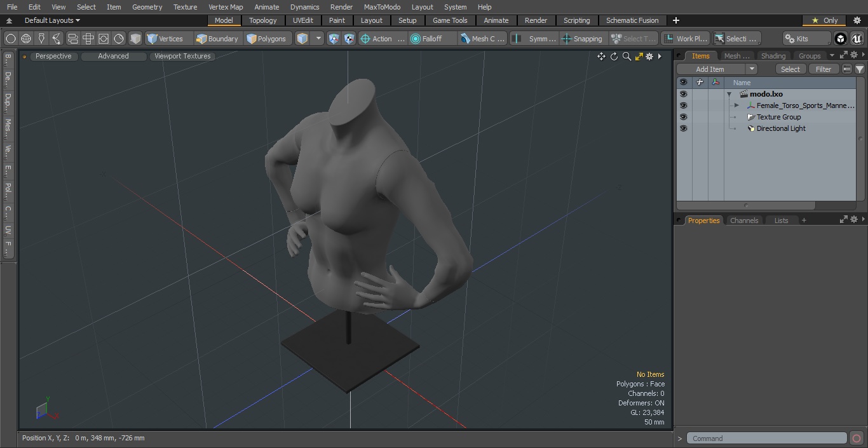Click the viewport zoom magnifier icon
Viewport: 868px width, 448px height.
[627, 57]
